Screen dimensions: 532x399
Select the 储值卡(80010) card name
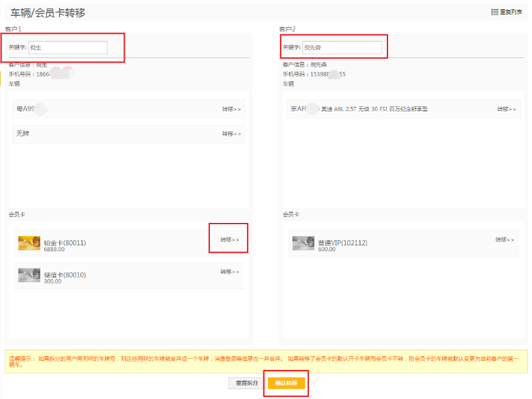click(x=65, y=275)
